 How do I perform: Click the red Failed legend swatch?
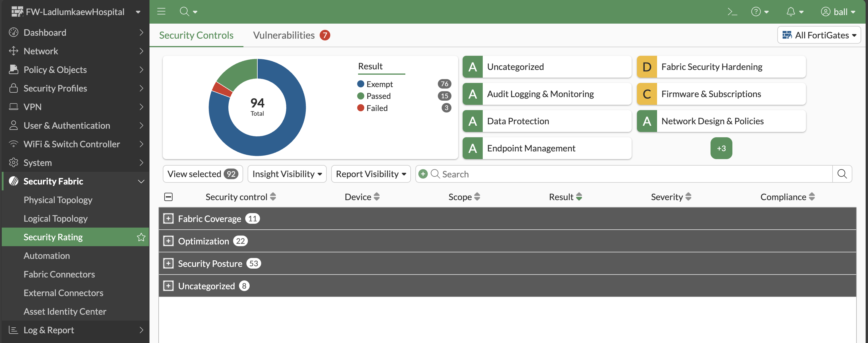[360, 108]
